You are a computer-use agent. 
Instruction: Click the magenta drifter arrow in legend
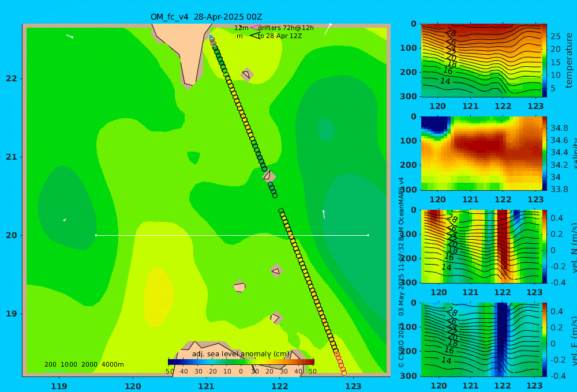point(254,28)
